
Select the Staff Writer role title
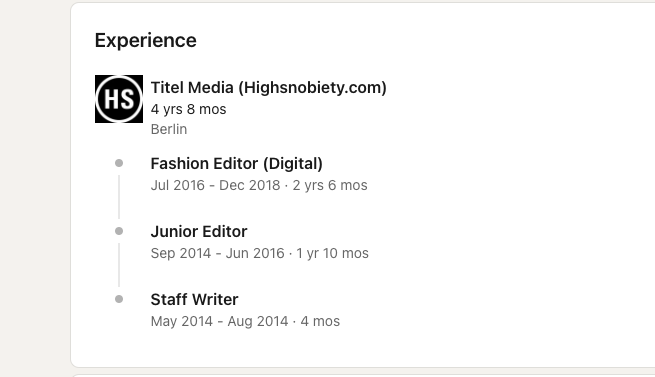(194, 300)
